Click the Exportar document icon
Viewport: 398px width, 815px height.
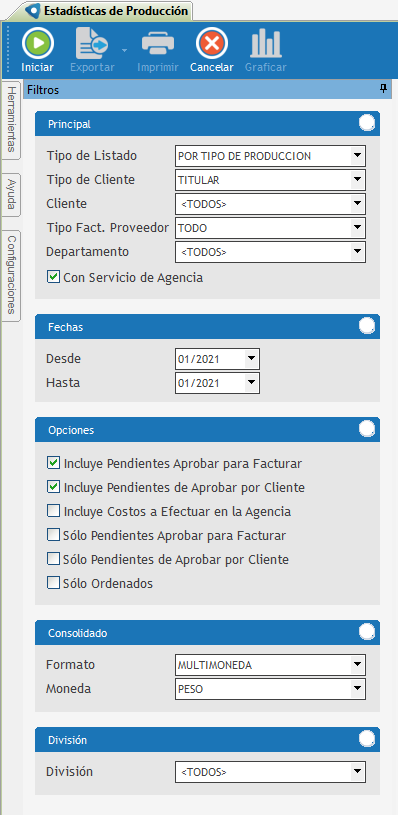tap(92, 43)
